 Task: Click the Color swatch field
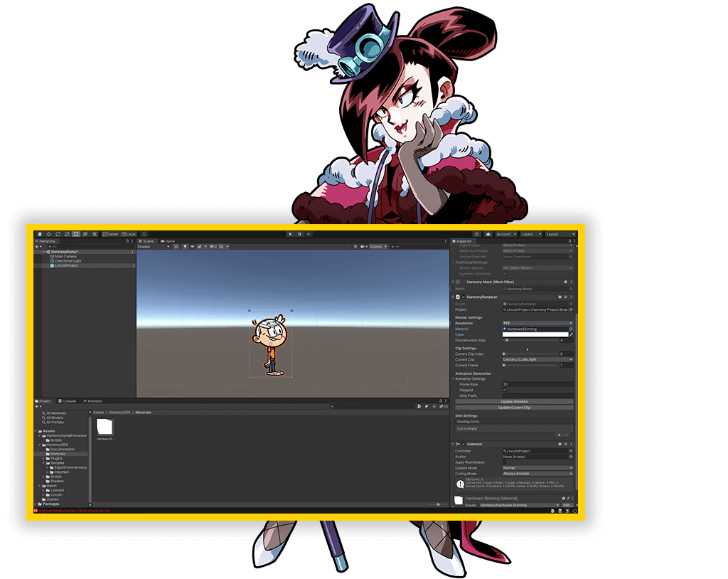click(x=535, y=334)
